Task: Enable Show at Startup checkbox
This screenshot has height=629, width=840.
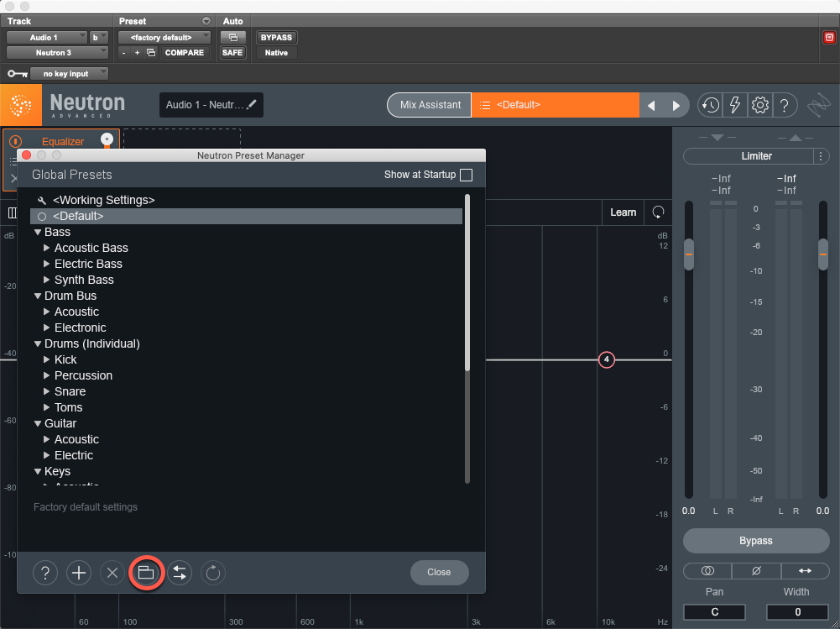Action: [x=466, y=175]
